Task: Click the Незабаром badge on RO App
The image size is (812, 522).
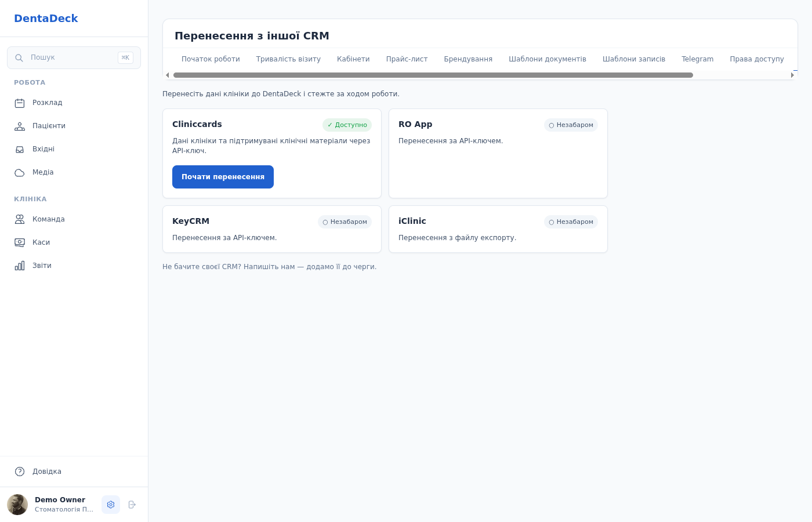Action: pos(571,125)
